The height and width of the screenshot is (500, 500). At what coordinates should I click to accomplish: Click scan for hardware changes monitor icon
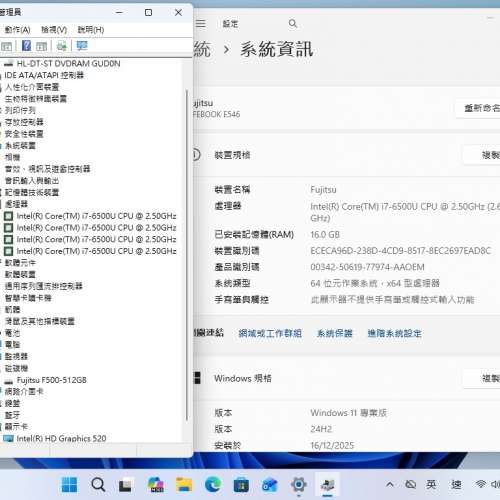pos(82,45)
